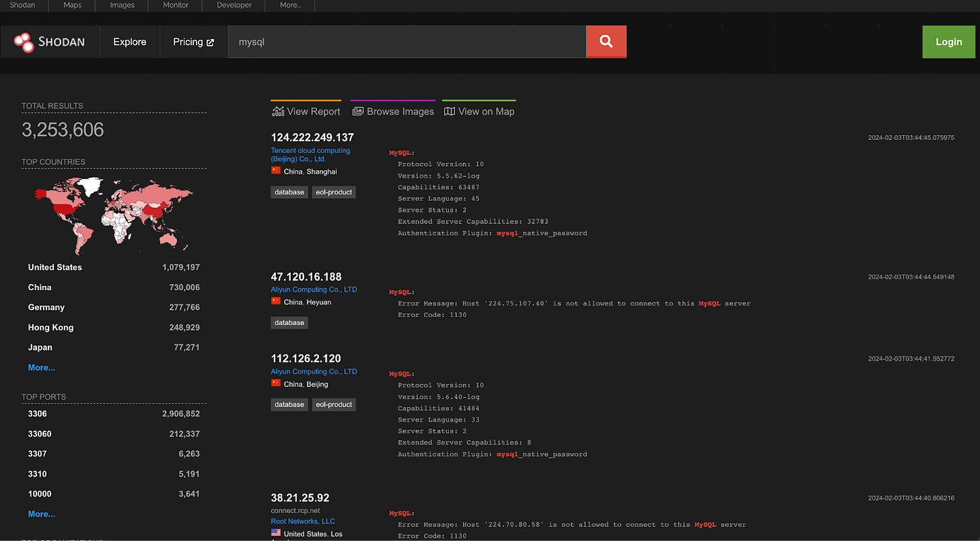Show More... under Top Countries
980x541 pixels.
[42, 367]
